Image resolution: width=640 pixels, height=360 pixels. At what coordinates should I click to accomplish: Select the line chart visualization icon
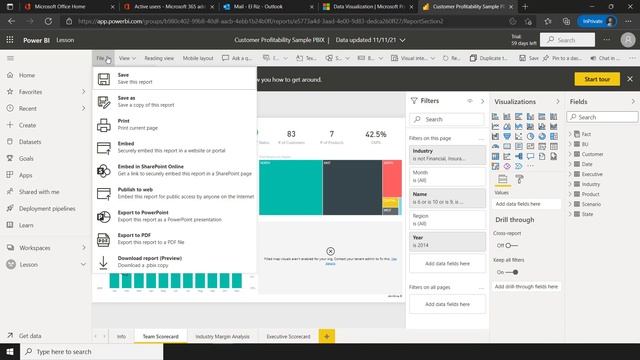pos(495,127)
